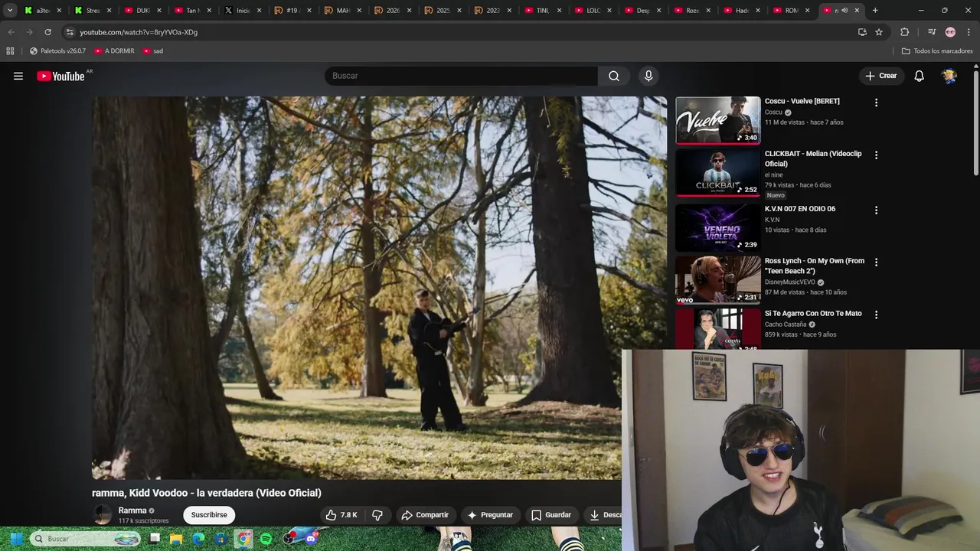Open title Si Te Agarro Con Otro Te Mato
The image size is (980, 551).
813,313
